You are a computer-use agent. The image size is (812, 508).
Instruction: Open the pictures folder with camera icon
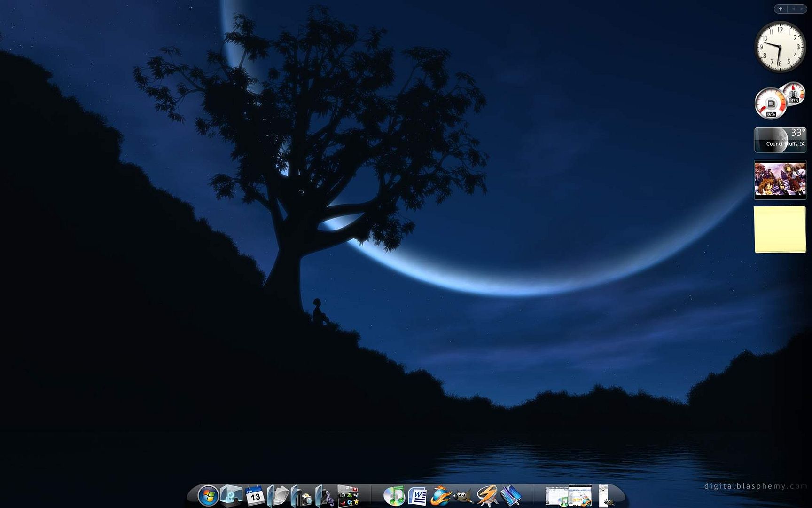(302, 496)
